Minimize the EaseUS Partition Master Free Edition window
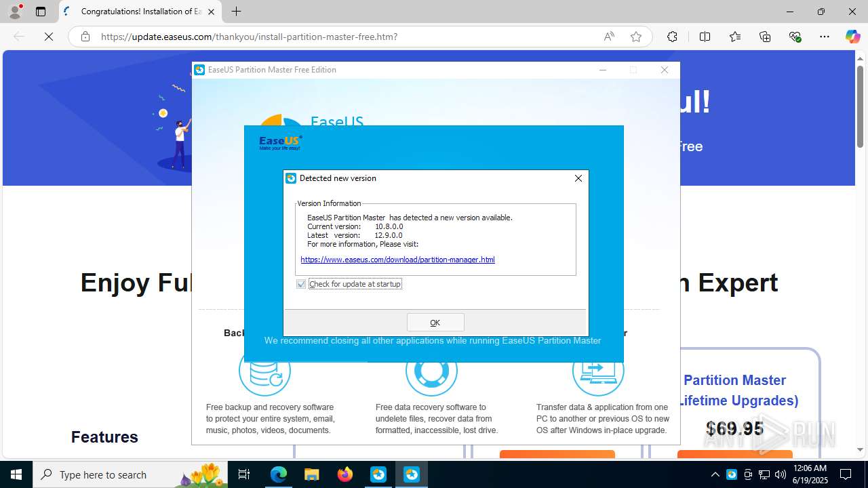Screen dimensions: 868x488 point(602,70)
